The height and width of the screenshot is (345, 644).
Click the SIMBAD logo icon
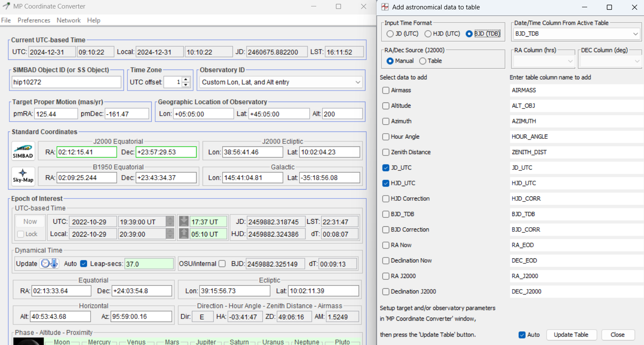coord(23,152)
